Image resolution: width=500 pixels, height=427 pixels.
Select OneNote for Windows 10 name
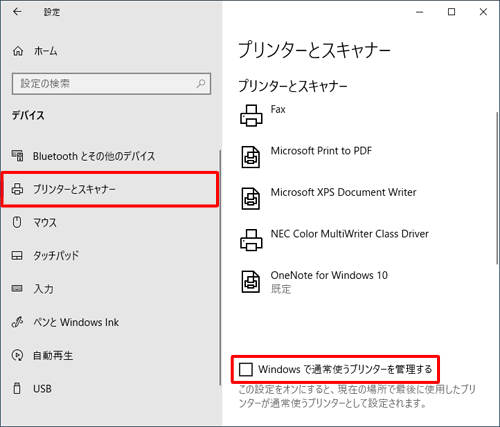pos(329,275)
